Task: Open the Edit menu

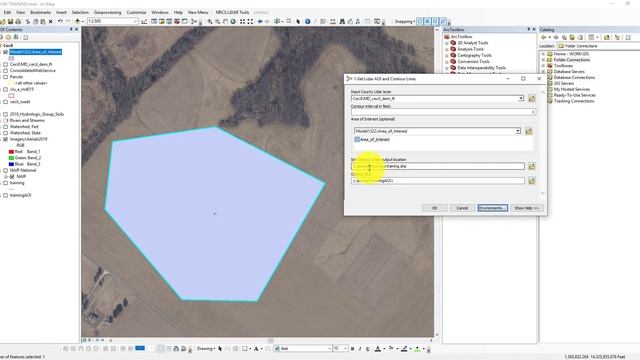Action: (x=7, y=12)
